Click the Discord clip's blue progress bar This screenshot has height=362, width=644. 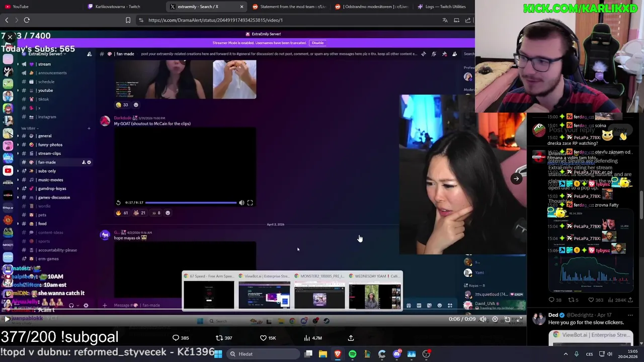point(191,203)
